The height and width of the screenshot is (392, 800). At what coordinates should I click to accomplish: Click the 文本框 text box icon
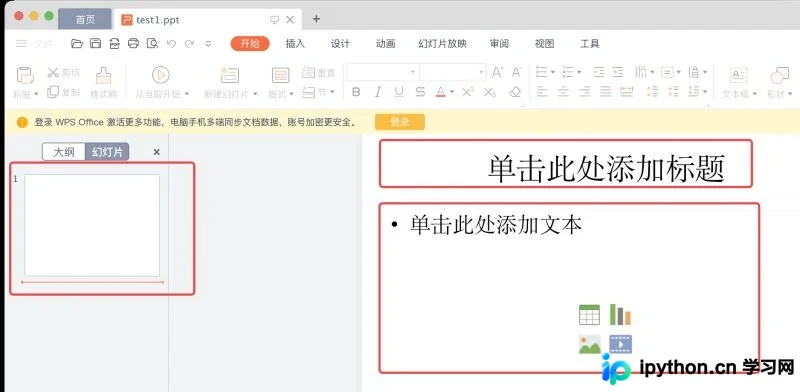(738, 76)
